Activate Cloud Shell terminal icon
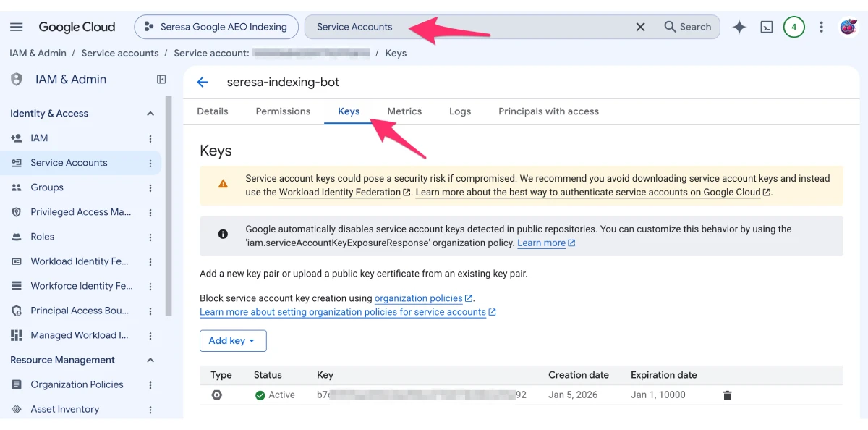Viewport: 868px width, 430px height. 767,27
